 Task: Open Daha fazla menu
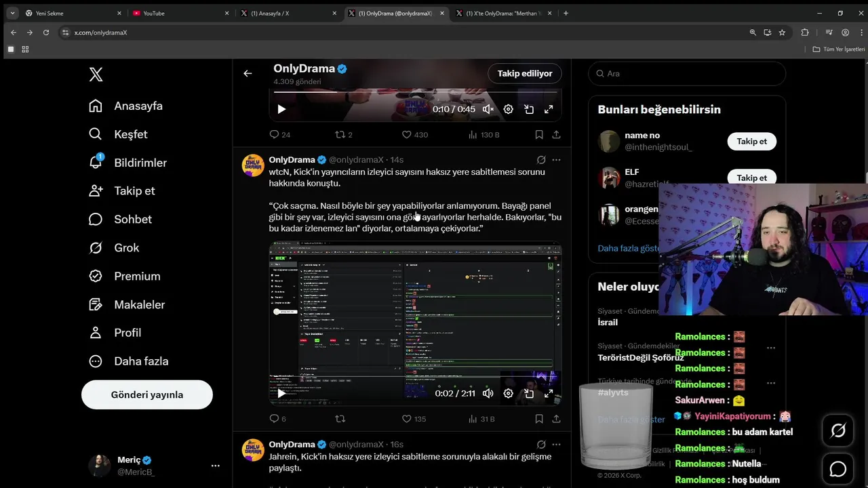point(129,361)
